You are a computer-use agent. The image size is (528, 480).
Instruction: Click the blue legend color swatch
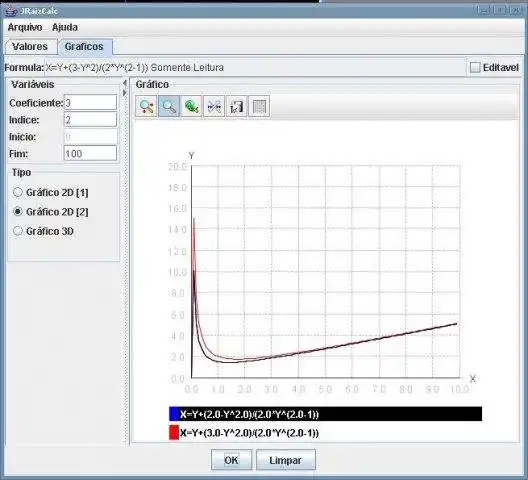[x=174, y=414]
